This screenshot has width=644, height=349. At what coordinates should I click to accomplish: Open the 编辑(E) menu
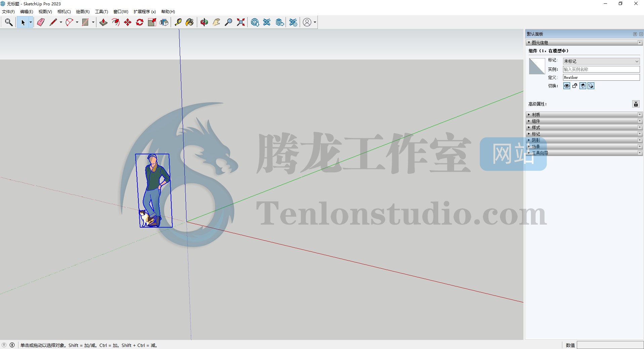27,11
